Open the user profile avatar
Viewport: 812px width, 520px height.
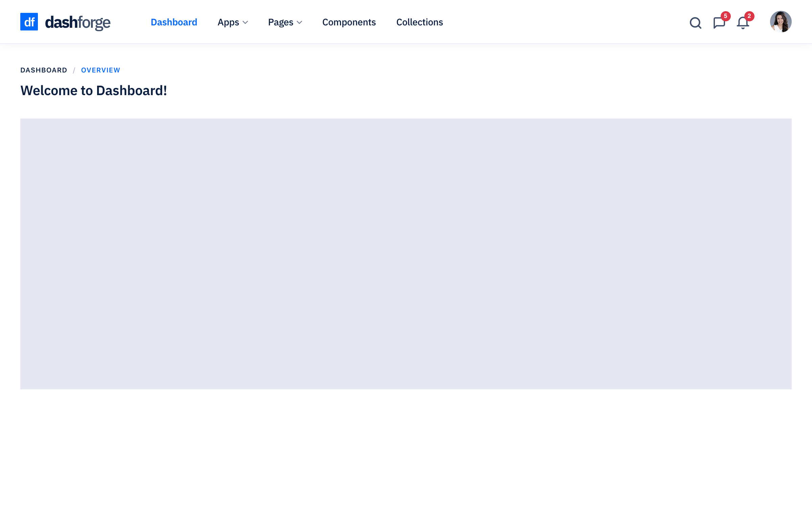pos(781,22)
